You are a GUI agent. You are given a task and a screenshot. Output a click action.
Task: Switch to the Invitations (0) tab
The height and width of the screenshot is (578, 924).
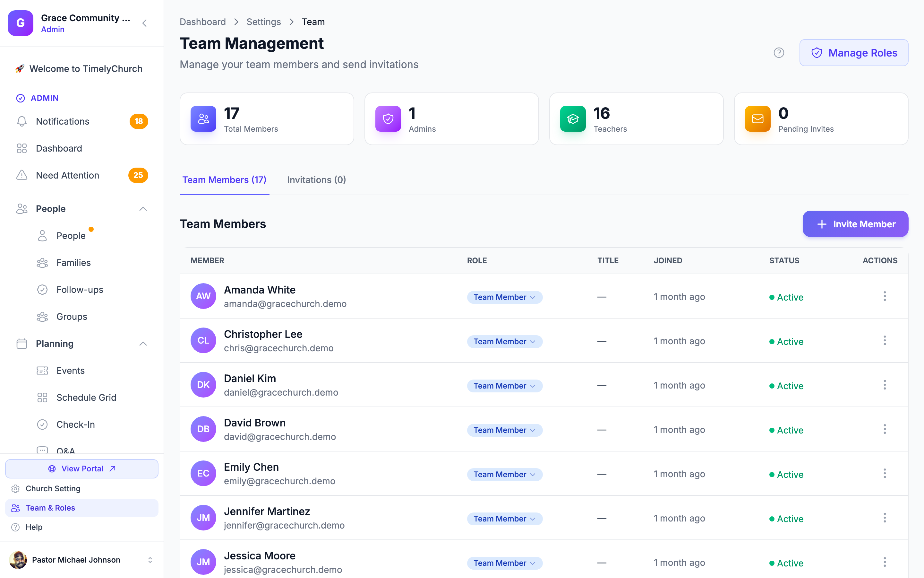pyautogui.click(x=317, y=180)
